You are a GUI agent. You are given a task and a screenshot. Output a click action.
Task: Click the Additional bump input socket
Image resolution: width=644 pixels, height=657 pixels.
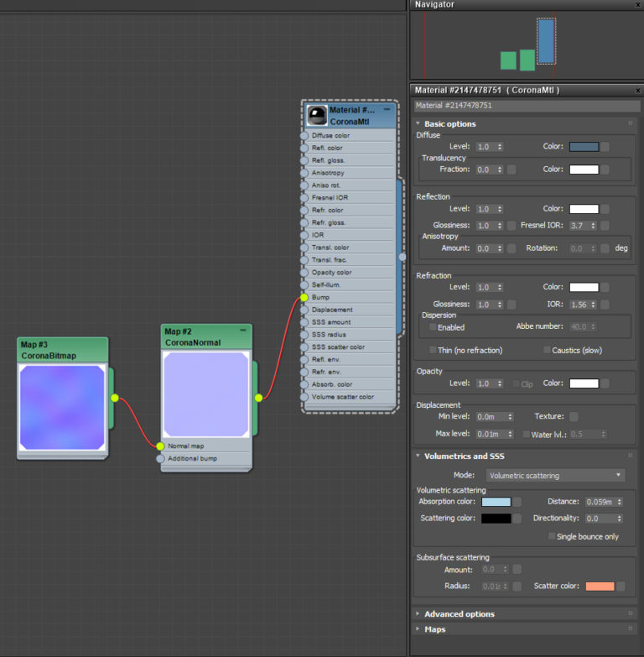tap(160, 459)
